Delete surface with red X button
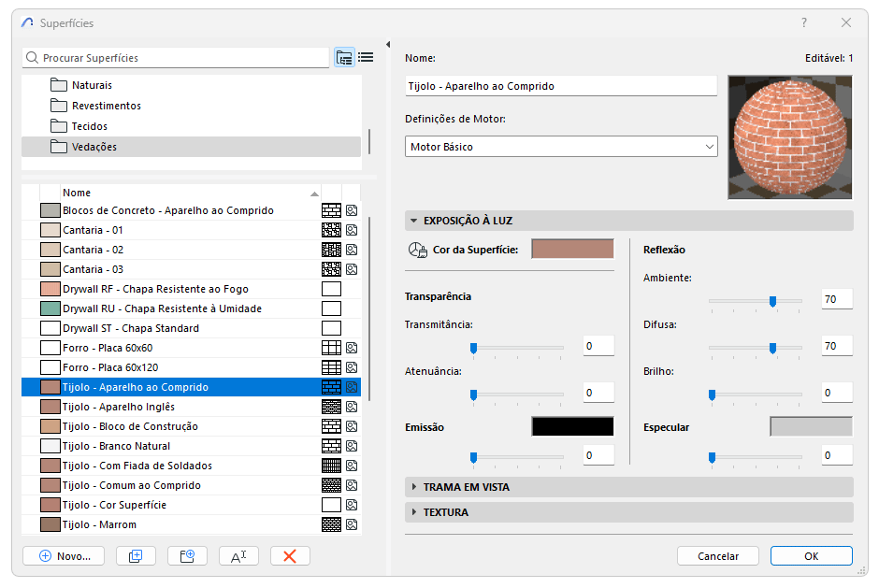Image resolution: width=879 pixels, height=588 pixels. [x=290, y=556]
